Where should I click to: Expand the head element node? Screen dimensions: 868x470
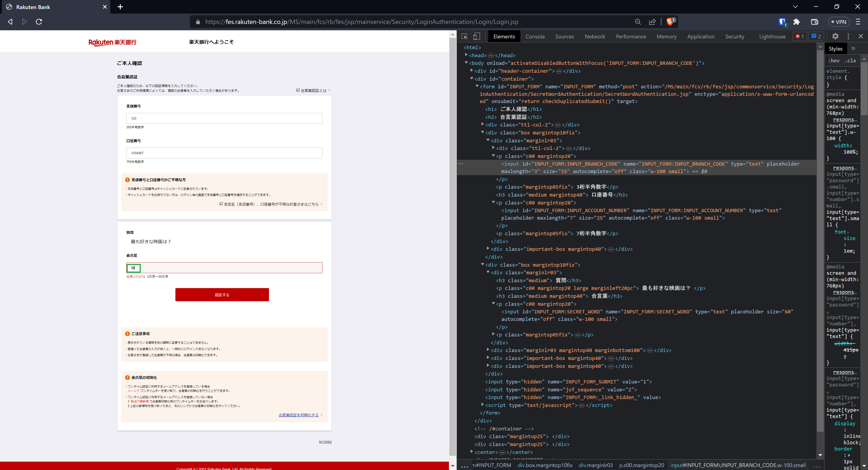(x=466, y=55)
